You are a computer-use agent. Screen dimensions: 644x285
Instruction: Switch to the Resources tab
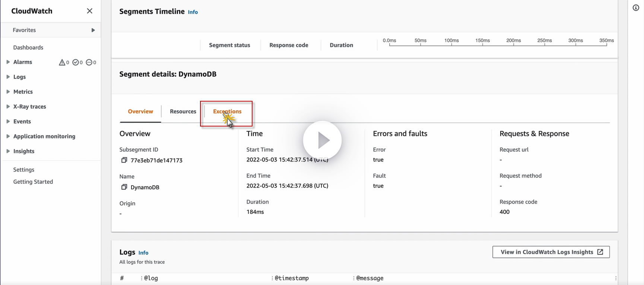[183, 111]
